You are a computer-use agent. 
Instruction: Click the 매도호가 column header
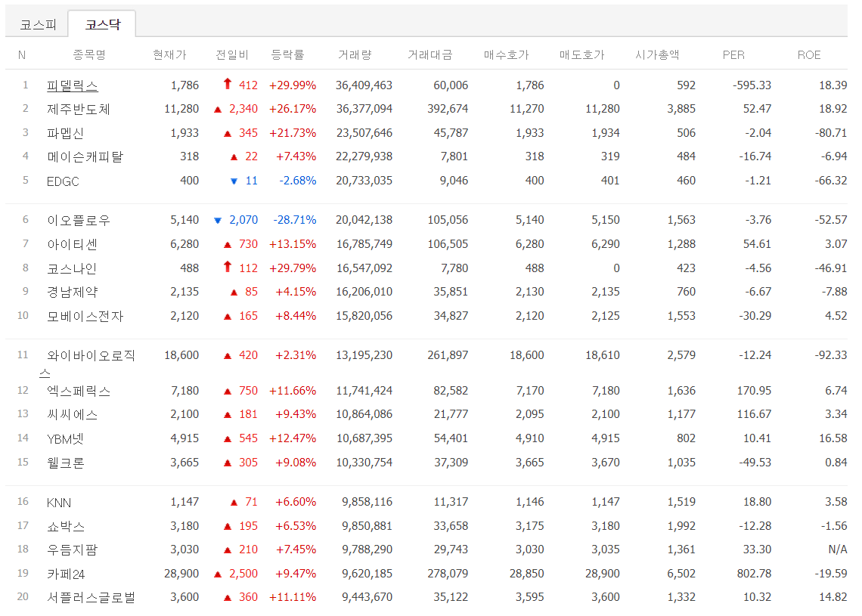(x=582, y=54)
